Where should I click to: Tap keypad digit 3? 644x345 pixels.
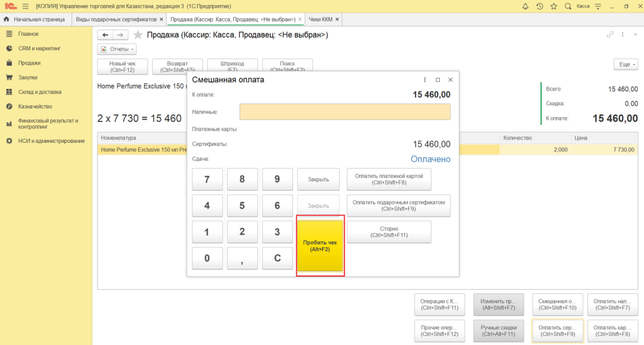tap(277, 232)
